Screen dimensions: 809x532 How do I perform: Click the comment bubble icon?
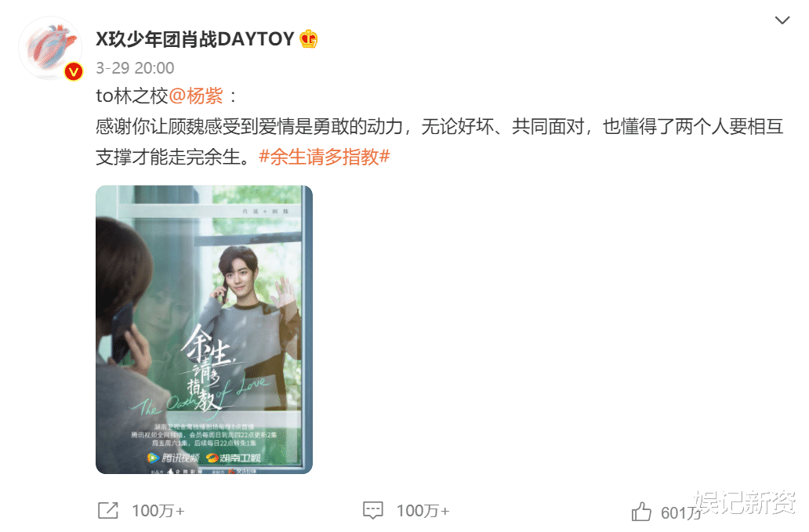click(x=373, y=510)
